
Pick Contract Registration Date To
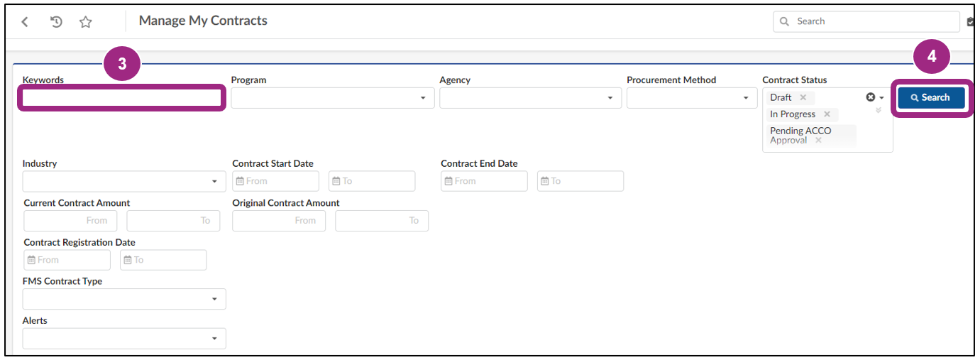click(163, 260)
